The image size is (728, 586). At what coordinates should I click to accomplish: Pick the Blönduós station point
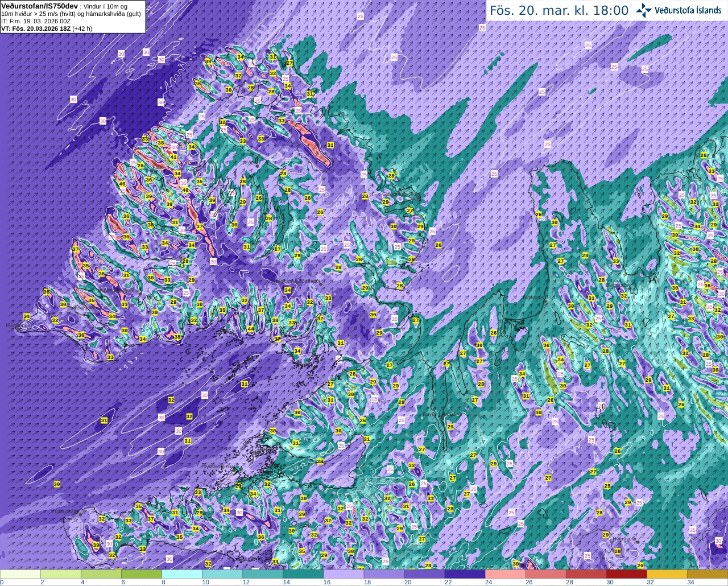545,302
